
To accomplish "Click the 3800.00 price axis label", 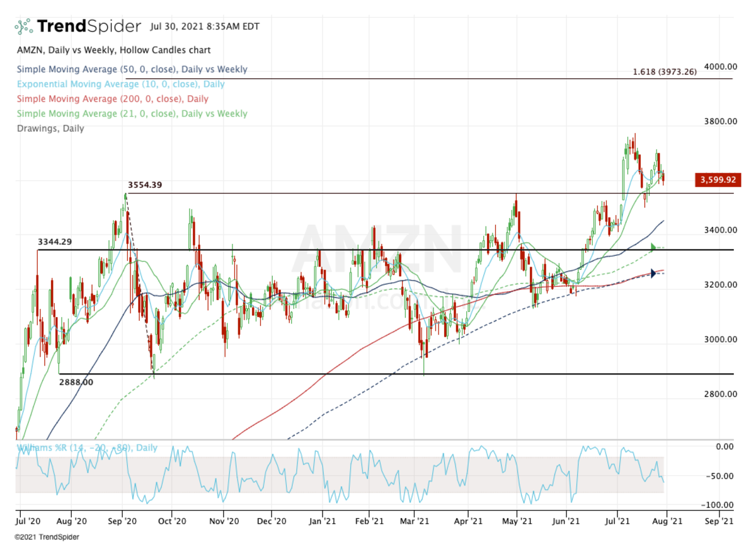I will pyautogui.click(x=721, y=121).
